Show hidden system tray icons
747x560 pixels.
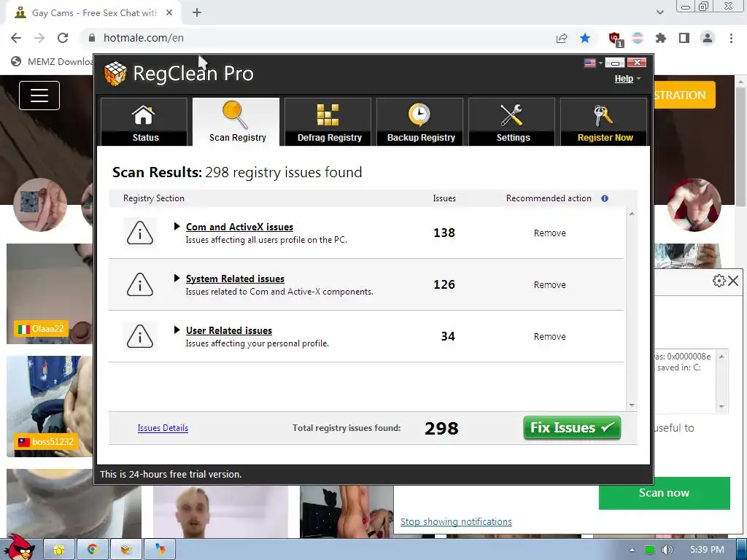(x=632, y=550)
